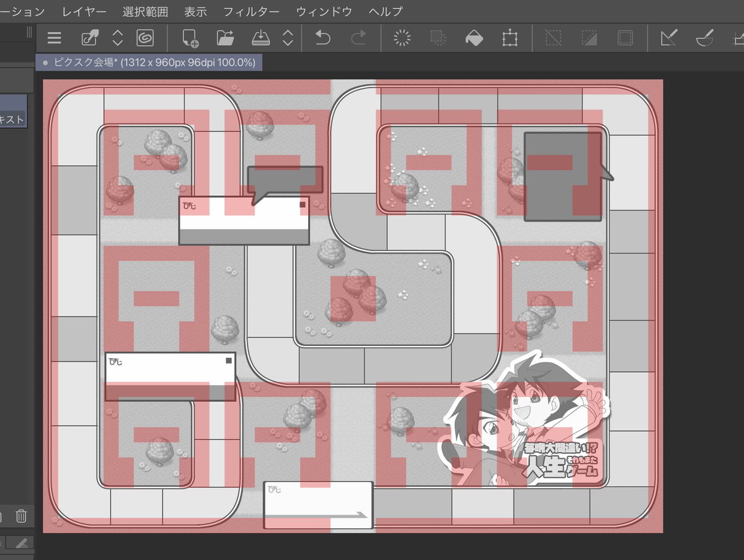This screenshot has width=744, height=560.
Task: Save the canvas with the Save icon
Action: tap(260, 38)
